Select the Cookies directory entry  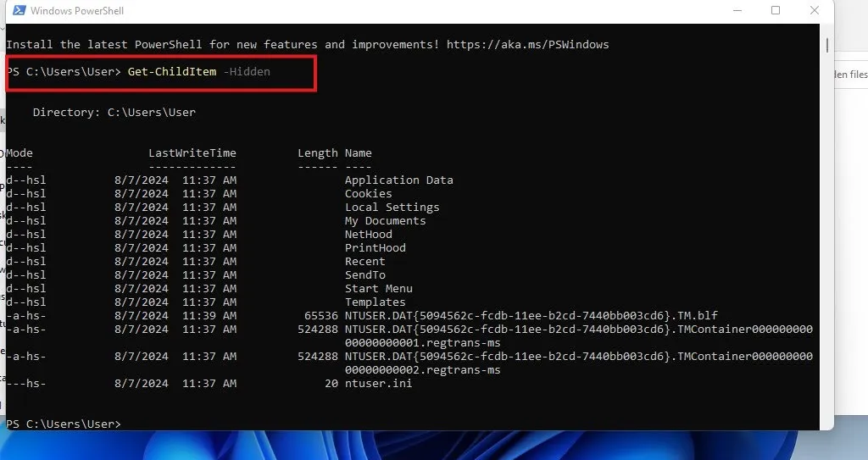click(368, 194)
